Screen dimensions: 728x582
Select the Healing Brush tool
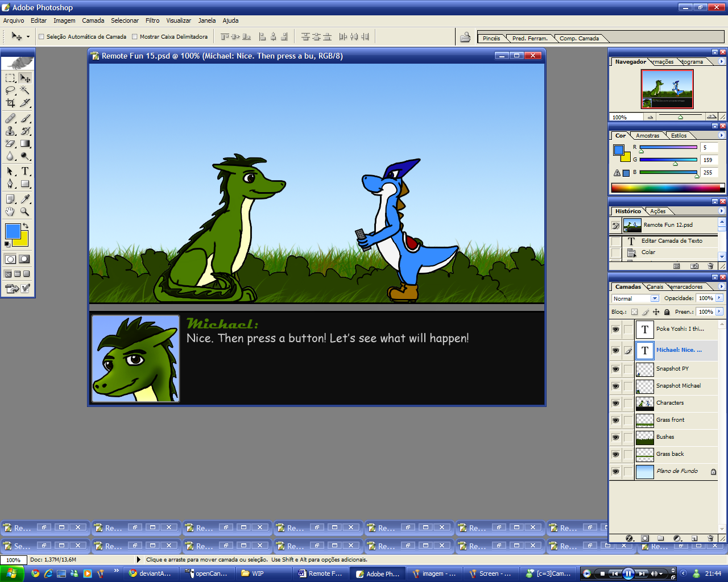[x=11, y=118]
